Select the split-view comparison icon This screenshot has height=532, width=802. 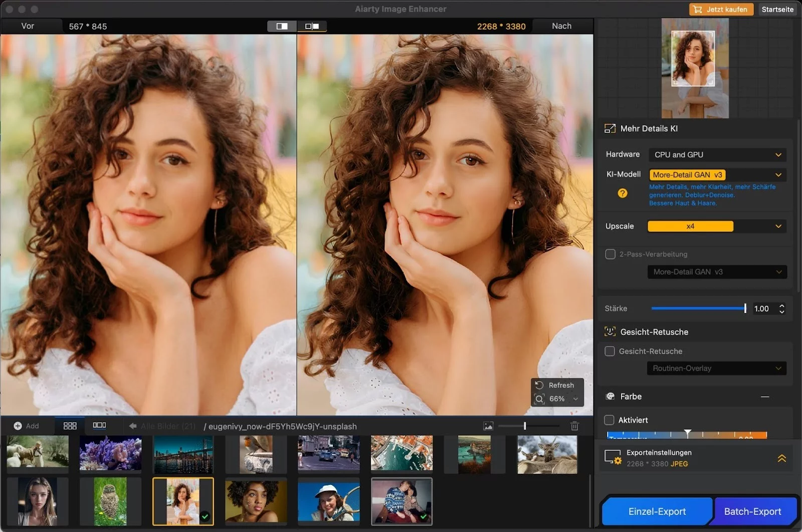coord(282,26)
